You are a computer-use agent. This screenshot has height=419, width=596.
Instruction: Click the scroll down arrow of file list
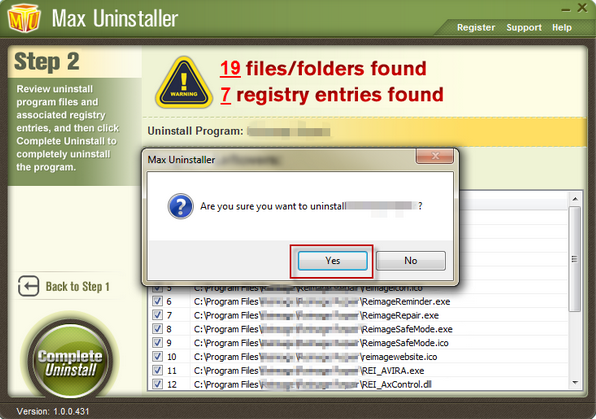pos(575,382)
